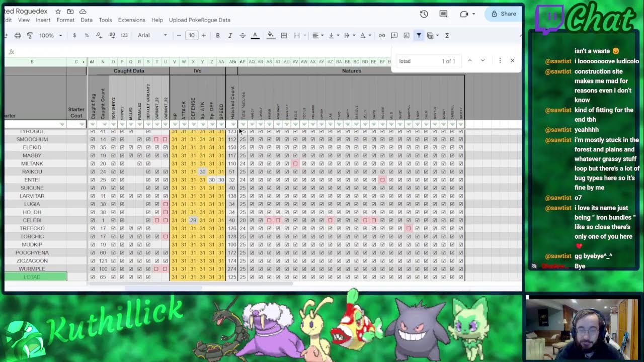Click the horizontal sheet scrollbar

click(x=190, y=285)
